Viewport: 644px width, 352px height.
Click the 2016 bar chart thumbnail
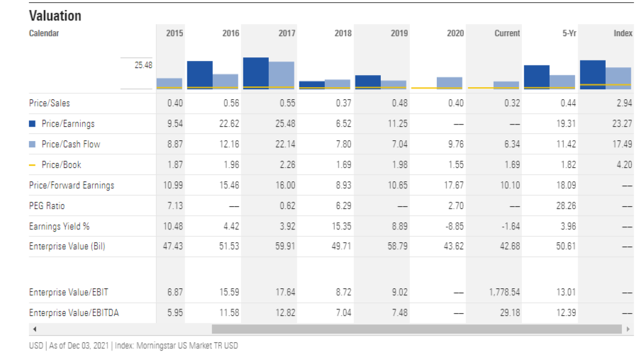(x=213, y=74)
